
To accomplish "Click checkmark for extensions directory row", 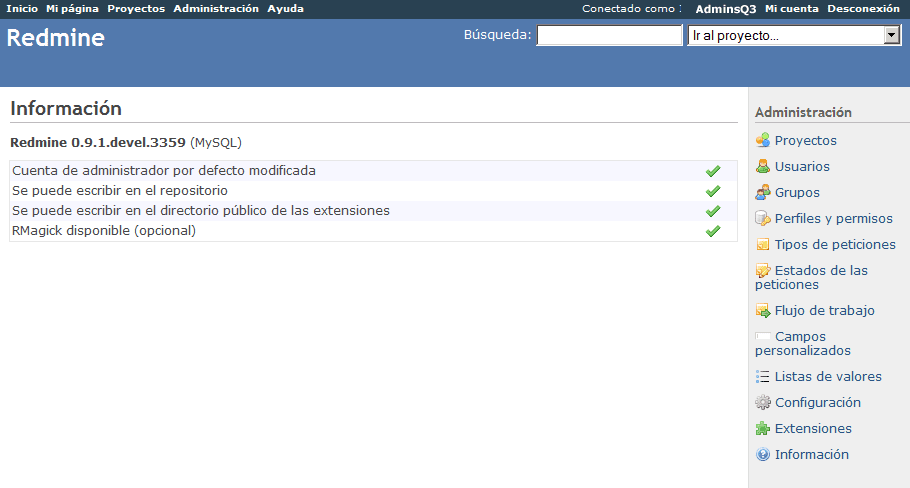I will tap(713, 211).
